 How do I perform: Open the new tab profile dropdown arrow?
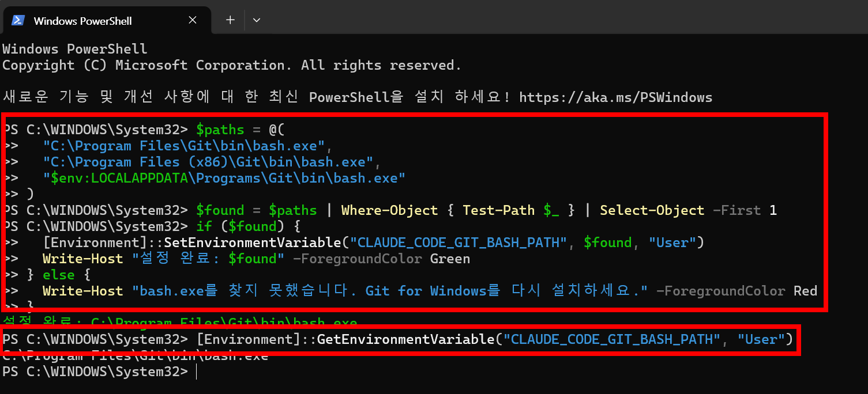(257, 20)
